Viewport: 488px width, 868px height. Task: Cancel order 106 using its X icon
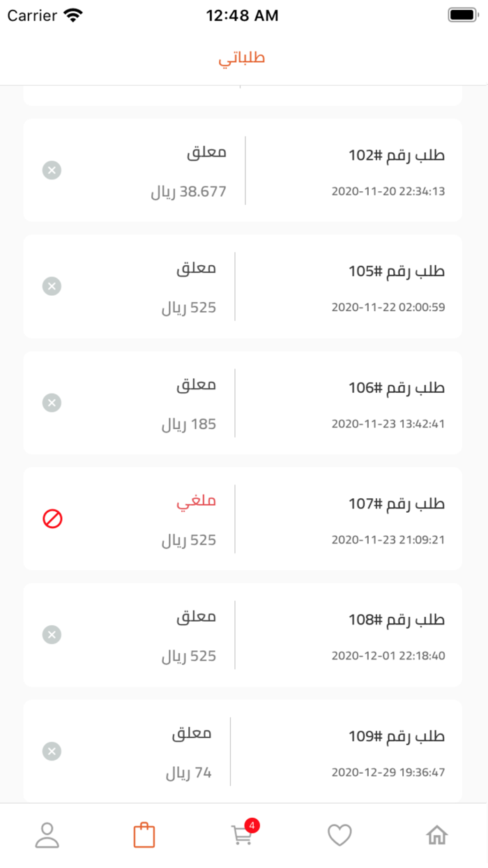(x=52, y=403)
